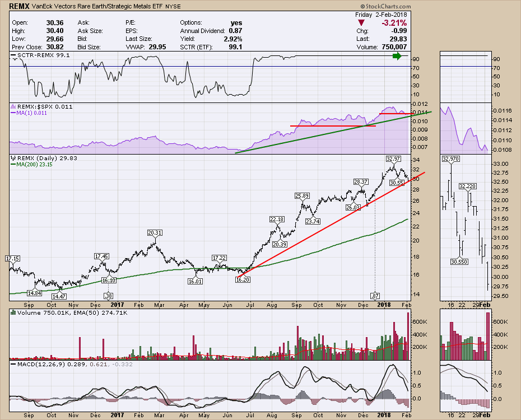521x420 pixels.
Task: Click the Prev Close value 30.82
Action: (x=55, y=47)
